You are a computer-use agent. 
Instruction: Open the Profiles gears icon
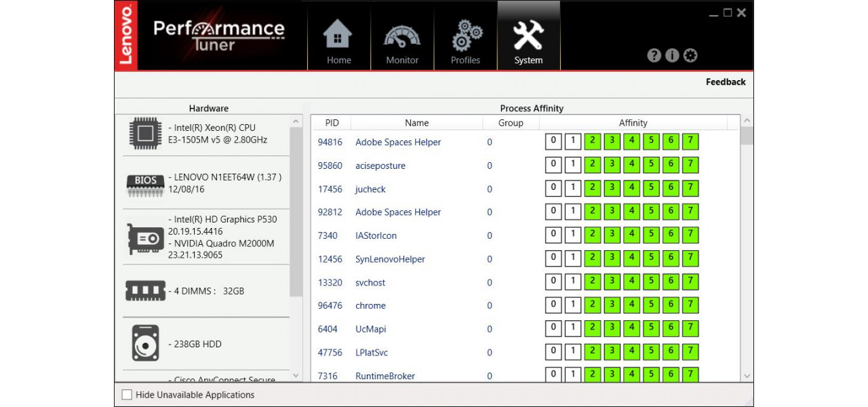tap(466, 35)
